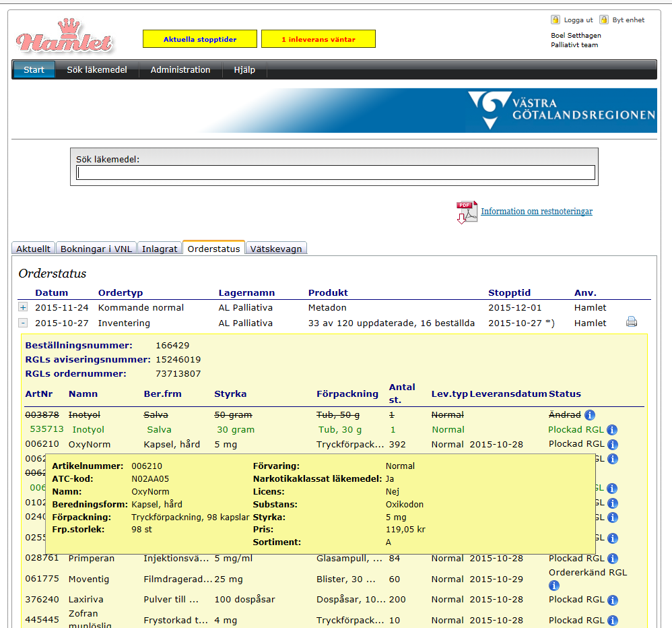This screenshot has height=628, width=672.
Task: Print the Inventering order via printer icon
Action: [632, 321]
